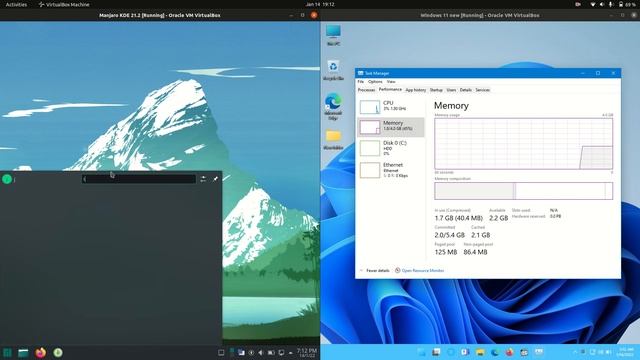Click the Paged pool 125 MB value
The width and height of the screenshot is (640, 360).
446,252
